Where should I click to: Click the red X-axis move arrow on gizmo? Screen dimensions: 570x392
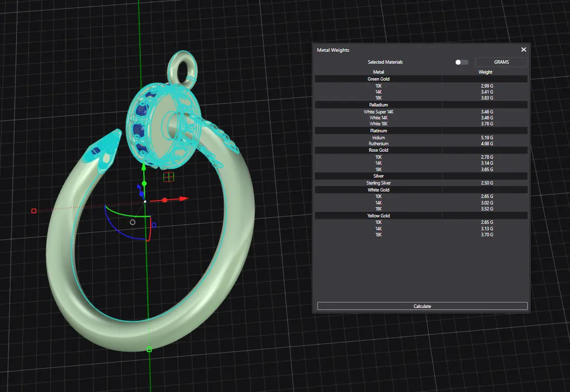pyautogui.click(x=184, y=198)
